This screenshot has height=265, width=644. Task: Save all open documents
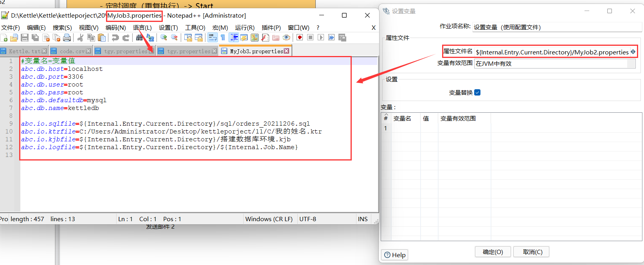pos(35,38)
